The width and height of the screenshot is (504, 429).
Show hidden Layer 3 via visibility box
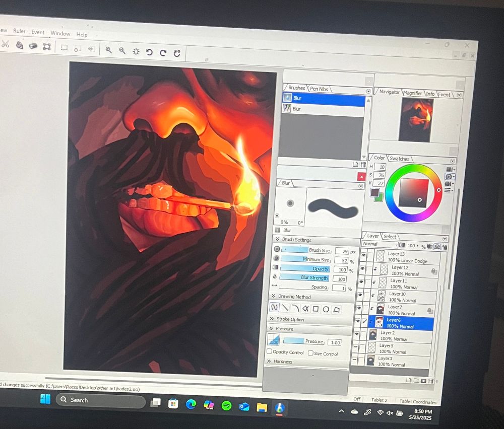click(x=354, y=360)
